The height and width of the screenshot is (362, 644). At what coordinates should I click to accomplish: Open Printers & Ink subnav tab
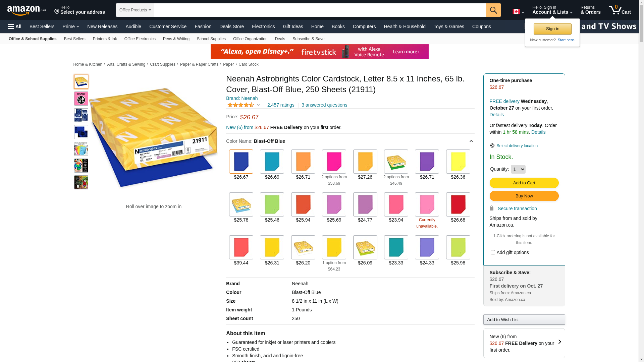click(105, 39)
